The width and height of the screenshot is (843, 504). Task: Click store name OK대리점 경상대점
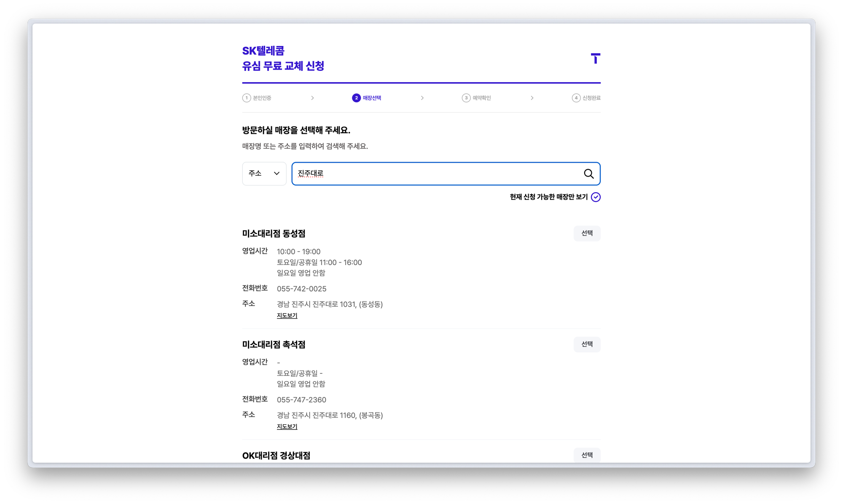(x=277, y=456)
